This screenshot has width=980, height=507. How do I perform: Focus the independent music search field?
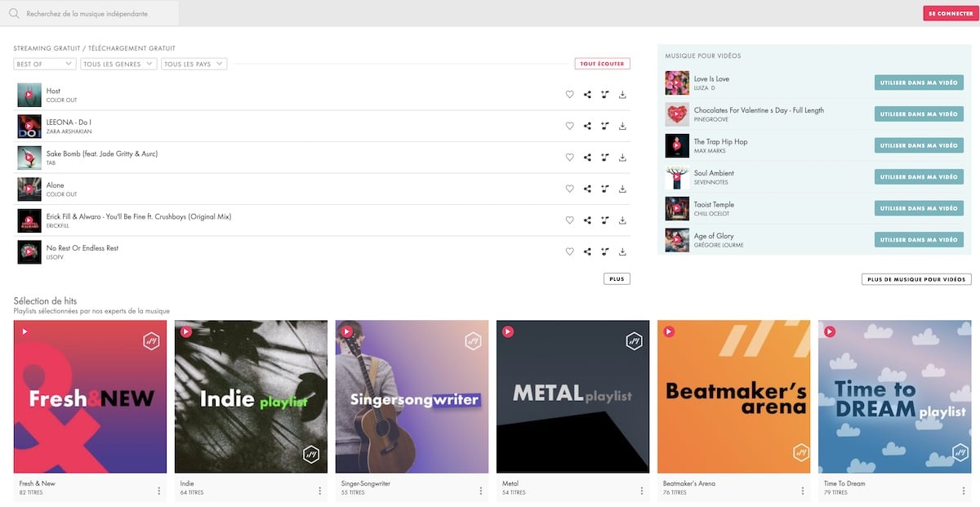(90, 14)
